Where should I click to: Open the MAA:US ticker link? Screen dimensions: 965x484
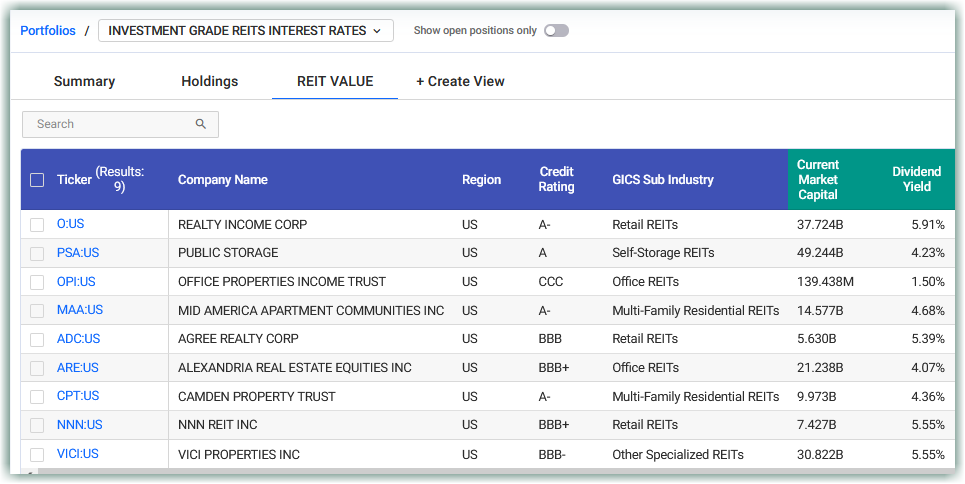coord(80,310)
